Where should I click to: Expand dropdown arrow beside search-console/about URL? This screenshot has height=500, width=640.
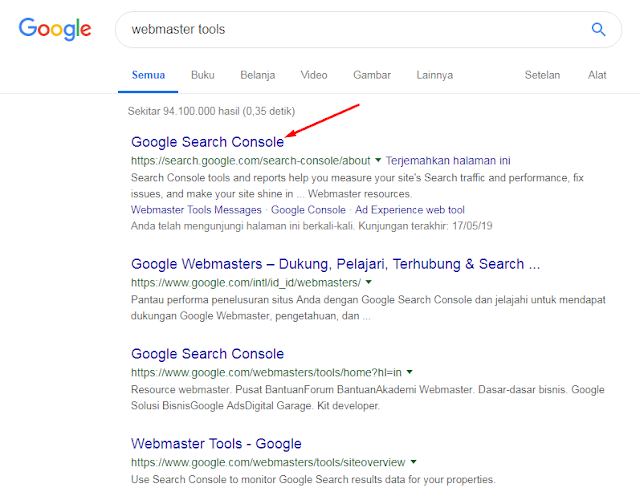(x=378, y=160)
